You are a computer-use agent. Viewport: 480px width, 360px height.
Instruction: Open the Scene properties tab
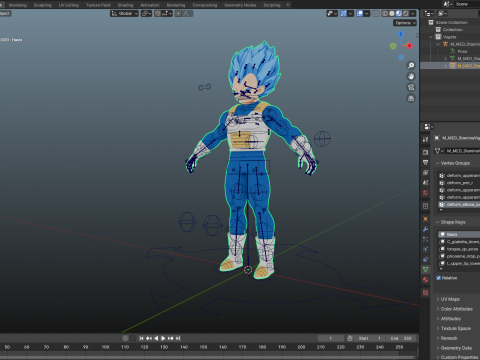425,183
